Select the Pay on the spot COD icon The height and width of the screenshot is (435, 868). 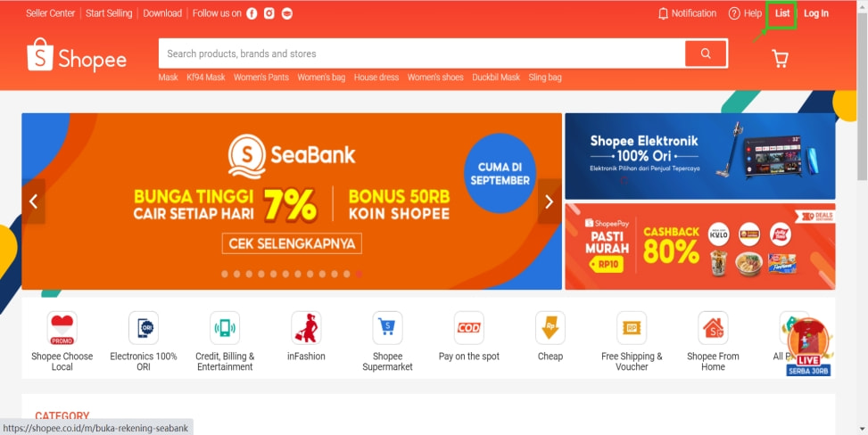(x=469, y=328)
